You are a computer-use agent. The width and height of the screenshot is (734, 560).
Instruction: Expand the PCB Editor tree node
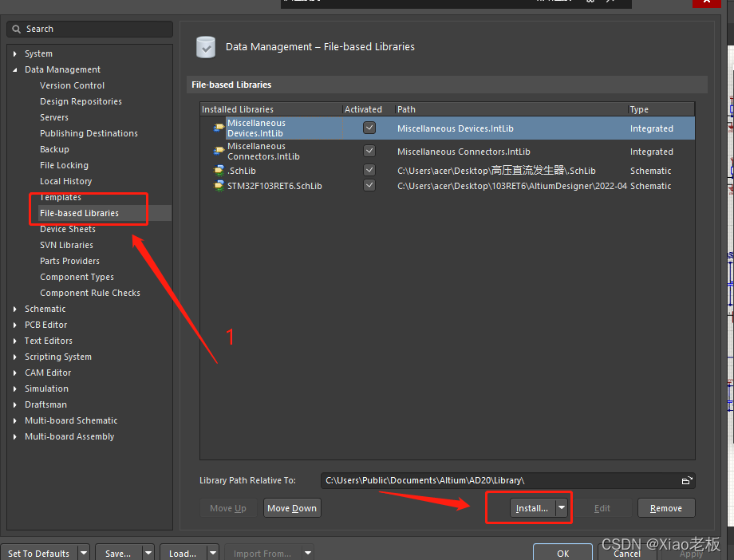pos(15,325)
